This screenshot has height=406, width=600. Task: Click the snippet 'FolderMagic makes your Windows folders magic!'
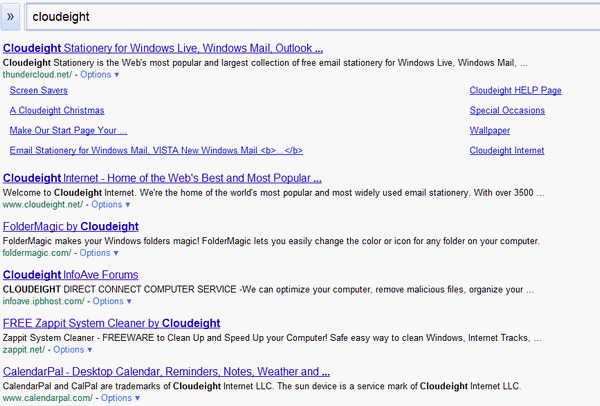(271, 241)
